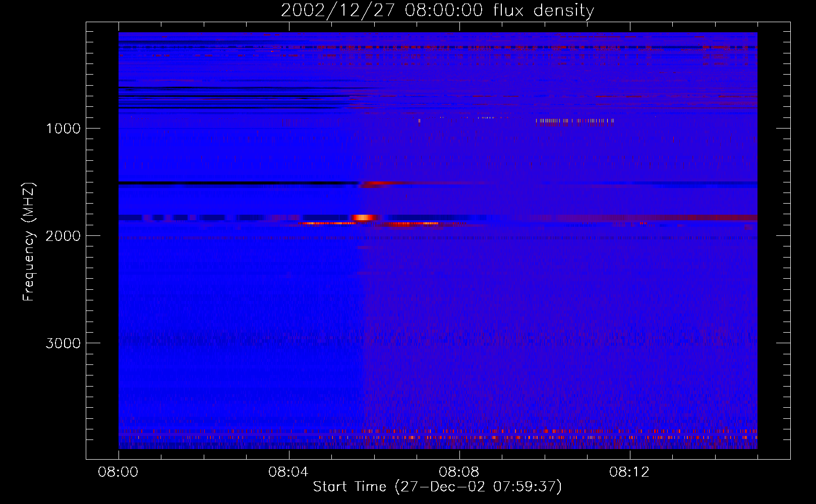Click the 08:04 time tick label

pyautogui.click(x=289, y=472)
